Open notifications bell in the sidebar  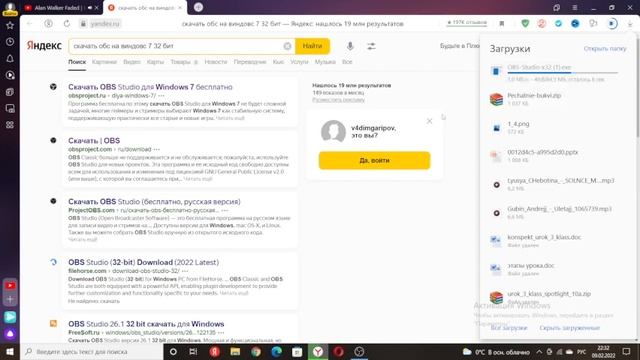[x=10, y=58]
